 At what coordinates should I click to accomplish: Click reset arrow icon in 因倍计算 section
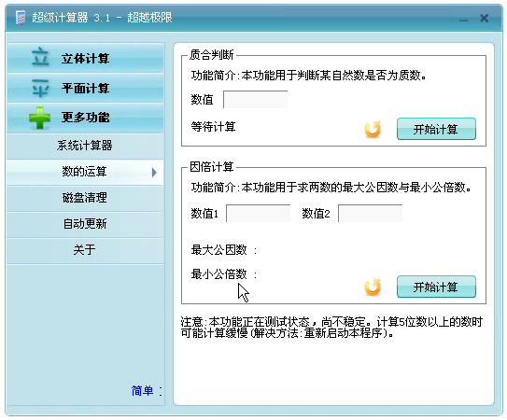373,287
